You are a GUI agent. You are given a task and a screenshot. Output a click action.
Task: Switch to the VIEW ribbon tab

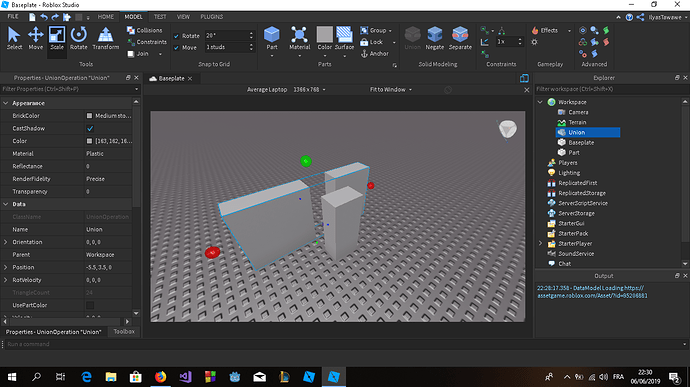183,17
